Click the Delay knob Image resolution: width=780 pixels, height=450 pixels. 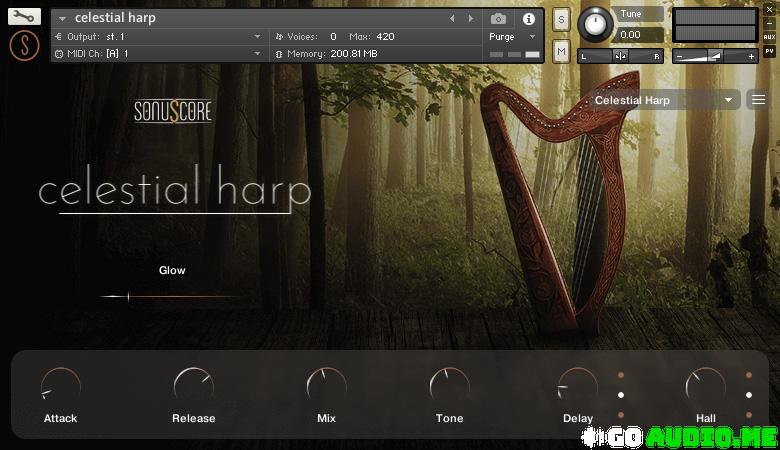[x=578, y=386]
